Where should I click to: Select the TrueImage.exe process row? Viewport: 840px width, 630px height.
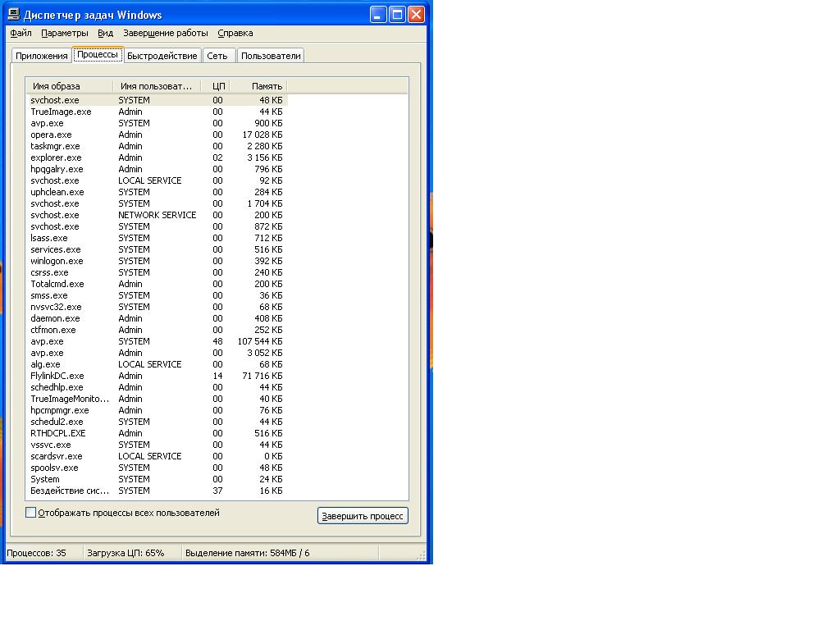[157, 112]
